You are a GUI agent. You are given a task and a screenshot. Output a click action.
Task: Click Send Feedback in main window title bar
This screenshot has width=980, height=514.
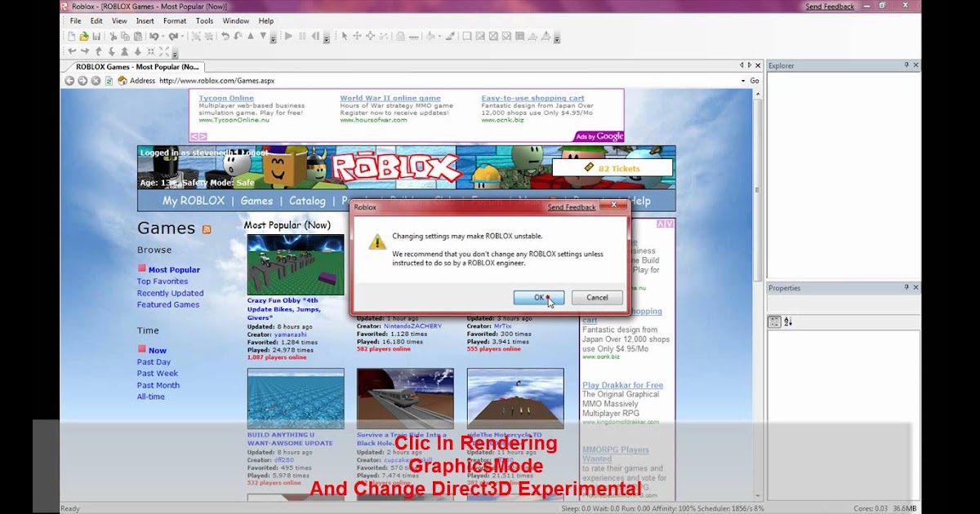830,7
